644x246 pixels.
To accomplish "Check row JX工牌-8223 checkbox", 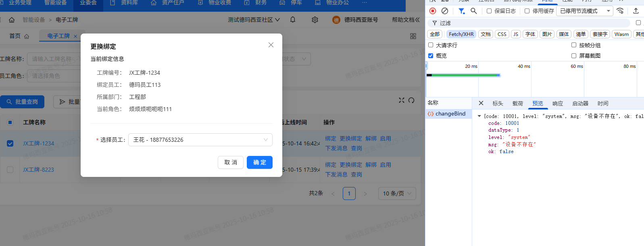I will tap(10, 170).
